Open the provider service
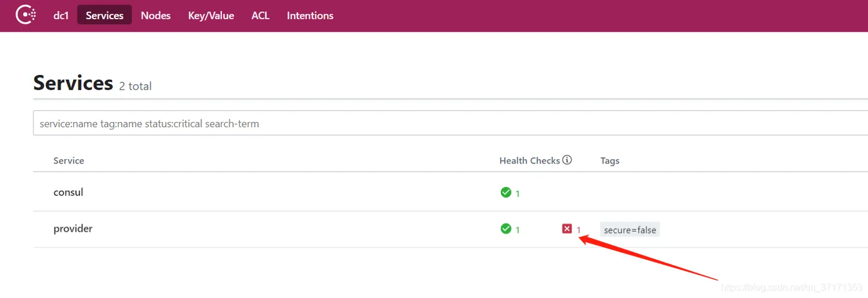The width and height of the screenshot is (868, 298). click(73, 229)
